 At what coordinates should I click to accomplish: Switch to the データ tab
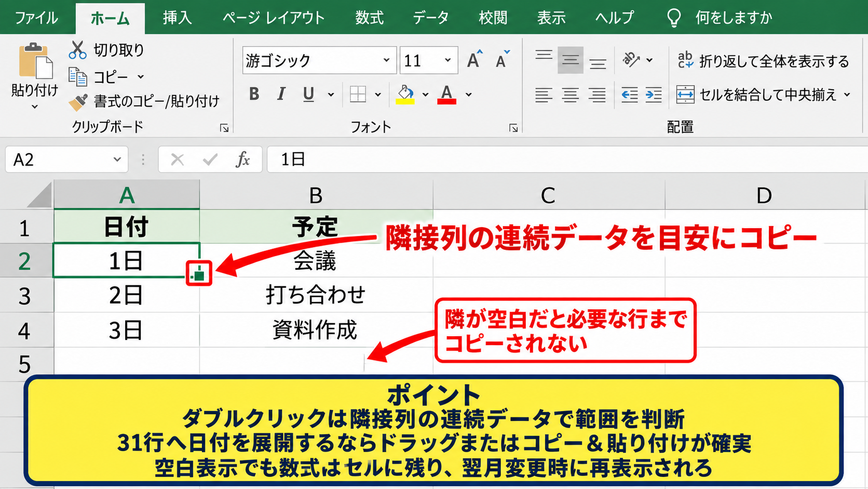click(430, 18)
